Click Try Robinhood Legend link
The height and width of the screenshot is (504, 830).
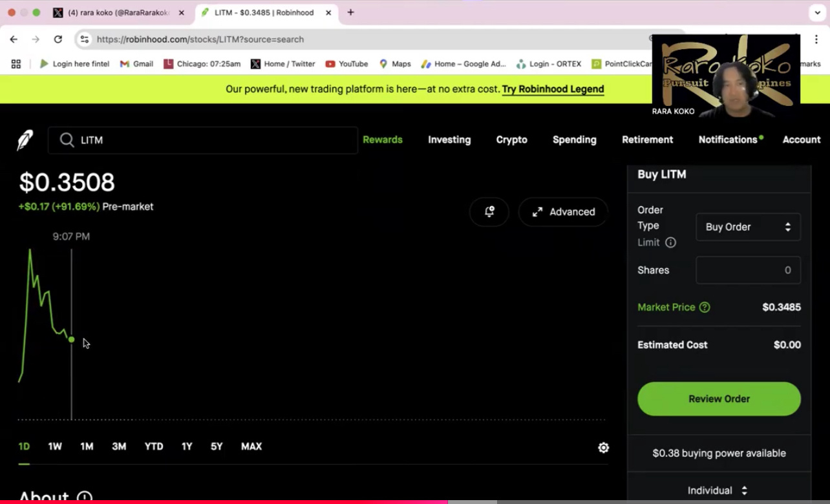coord(553,89)
